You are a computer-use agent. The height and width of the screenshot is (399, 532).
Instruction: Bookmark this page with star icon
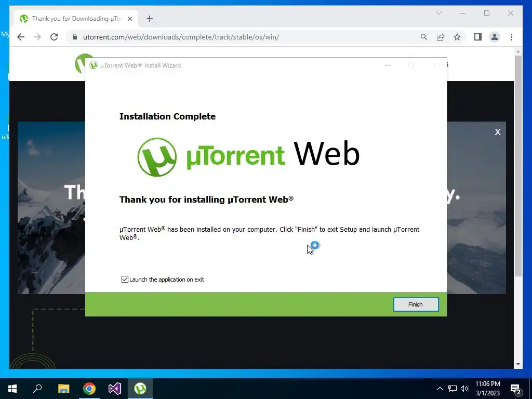457,37
